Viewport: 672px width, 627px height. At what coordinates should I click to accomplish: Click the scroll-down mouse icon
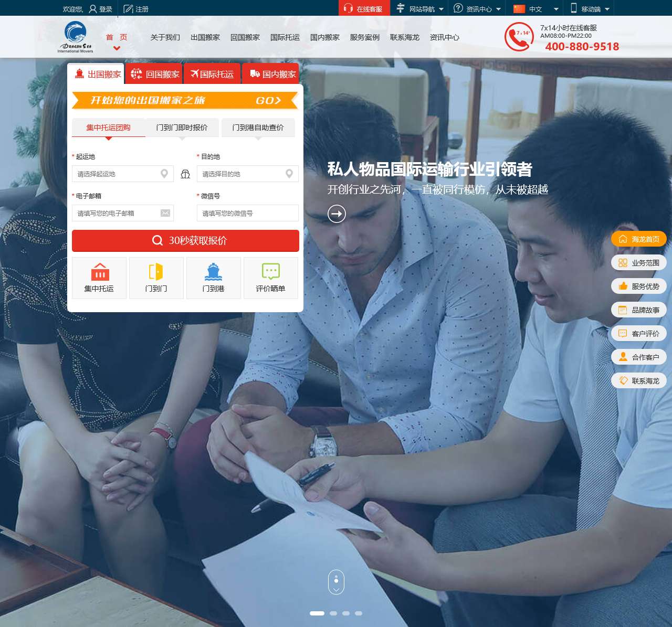336,582
